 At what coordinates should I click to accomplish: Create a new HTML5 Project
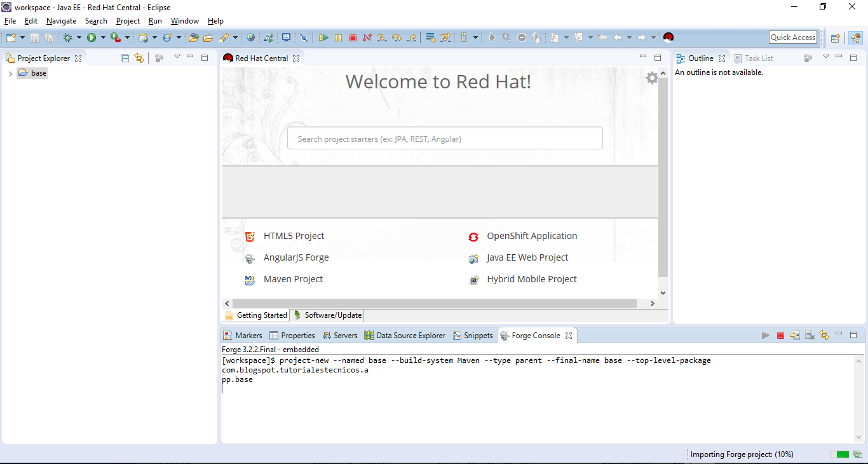click(x=294, y=236)
